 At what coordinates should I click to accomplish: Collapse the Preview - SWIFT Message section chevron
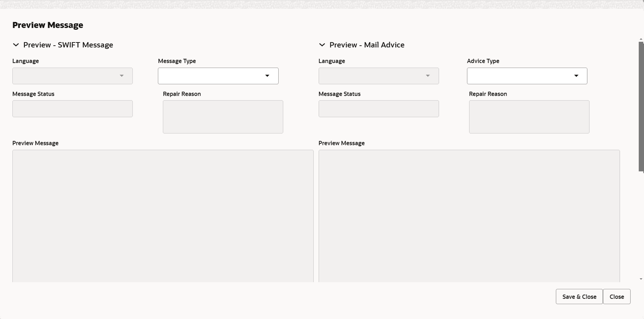coord(16,45)
